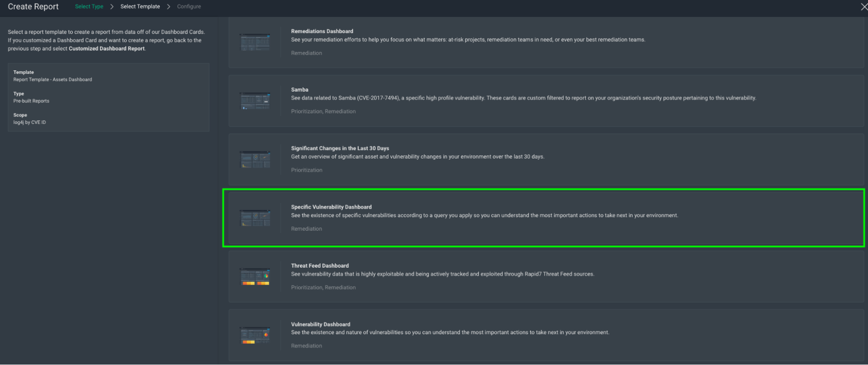The image size is (868, 365).
Task: Choose the Samba report template title
Action: 300,90
